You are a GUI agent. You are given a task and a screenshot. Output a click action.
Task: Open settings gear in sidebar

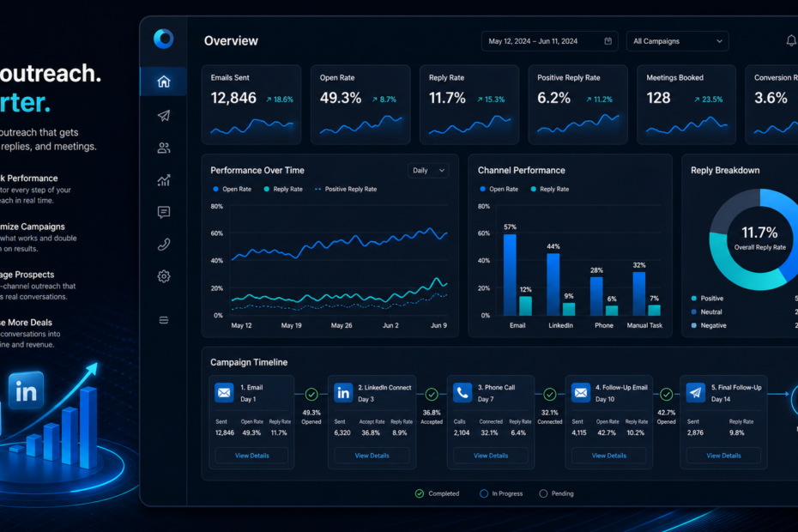[x=163, y=276]
